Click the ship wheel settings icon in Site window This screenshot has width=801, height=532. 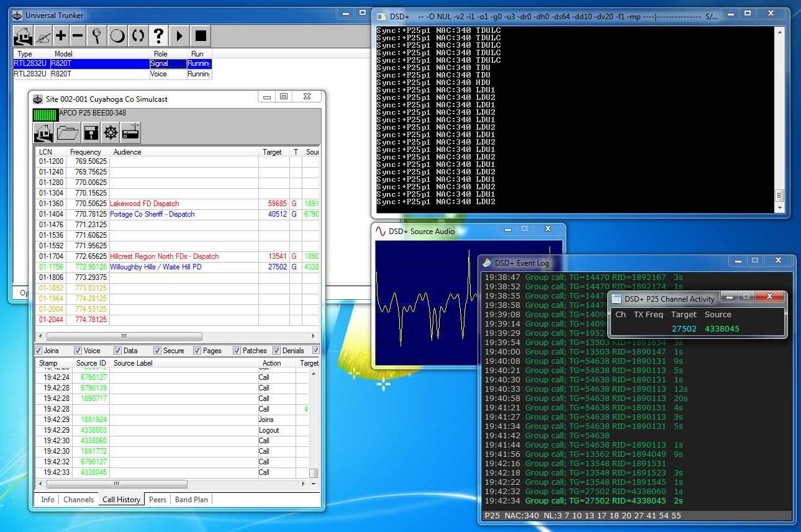coord(111,132)
